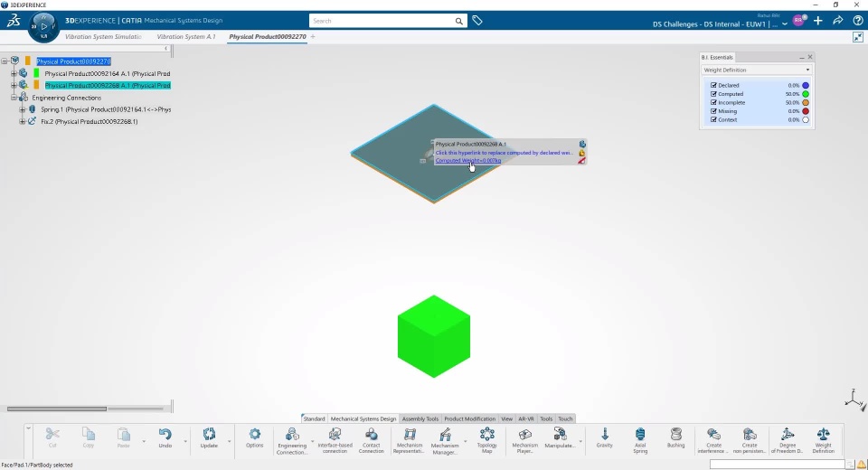Select the Axial Spring tool
The height and width of the screenshot is (470, 868).
point(640,441)
